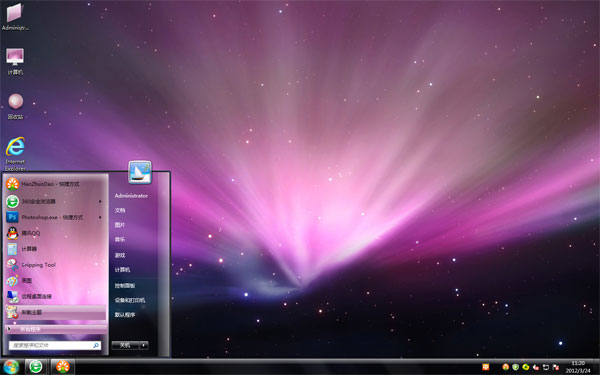Click the Start menu search box
This screenshot has height=375, width=600.
(55, 345)
